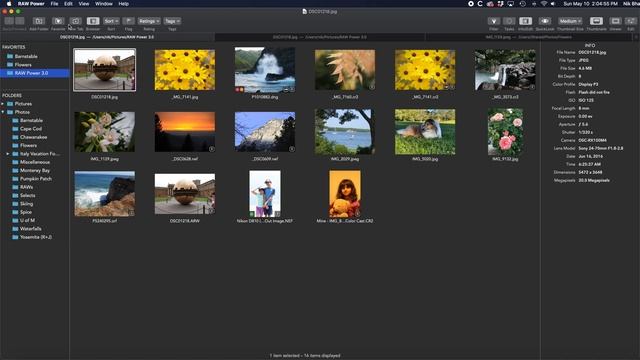Open the Sort dropdown
Image resolution: width=640 pixels, height=360 pixels.
coord(111,21)
